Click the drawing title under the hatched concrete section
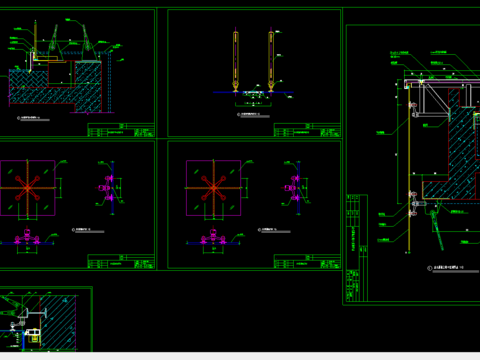 tap(29, 118)
